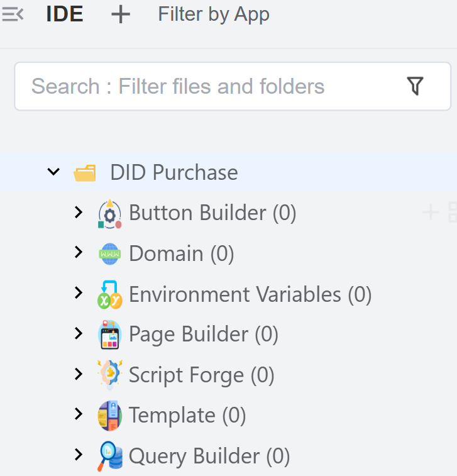Viewport: 457px width, 476px height.
Task: Click the Page Builder icon
Action: (x=110, y=335)
